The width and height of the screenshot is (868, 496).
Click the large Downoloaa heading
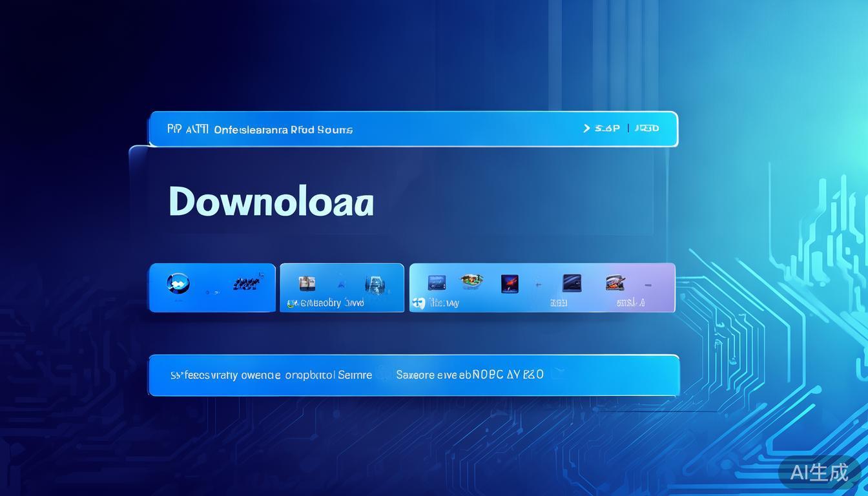(271, 202)
